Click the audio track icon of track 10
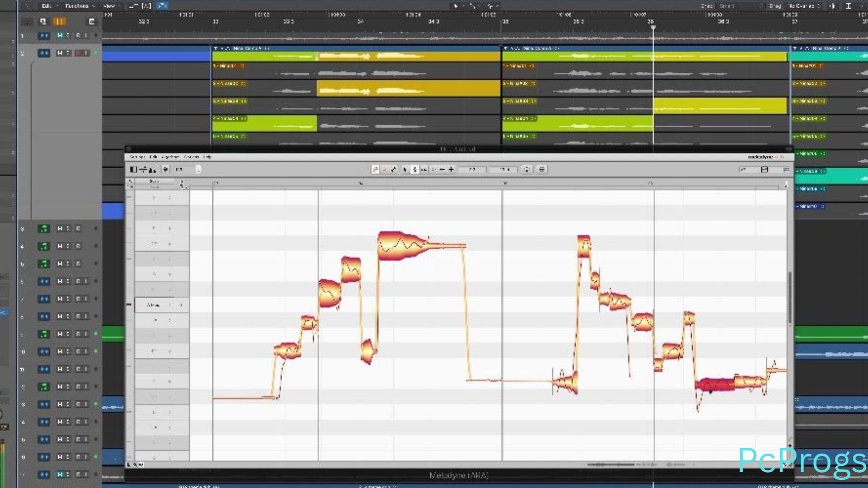Viewport: 868px width, 488px height. [x=44, y=352]
